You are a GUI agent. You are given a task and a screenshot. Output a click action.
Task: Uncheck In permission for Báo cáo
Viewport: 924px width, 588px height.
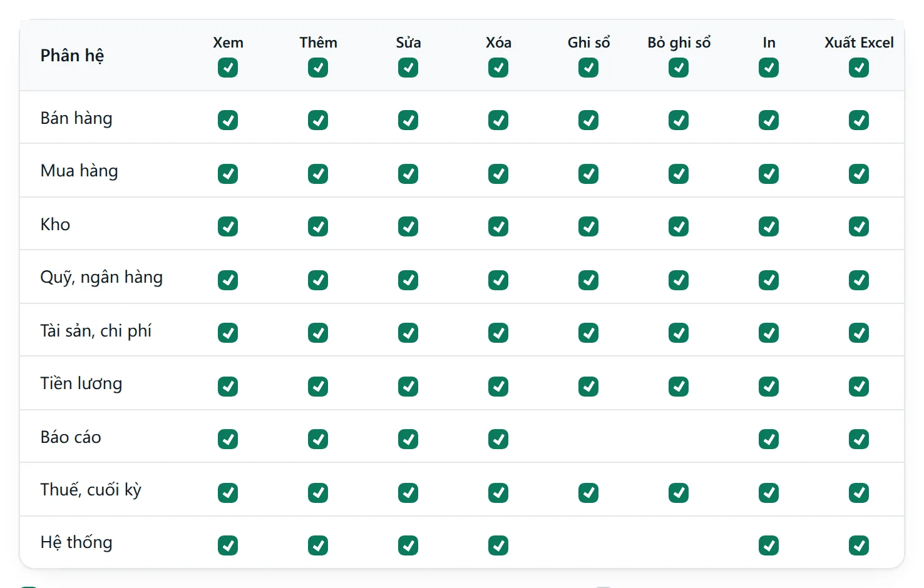coord(769,439)
